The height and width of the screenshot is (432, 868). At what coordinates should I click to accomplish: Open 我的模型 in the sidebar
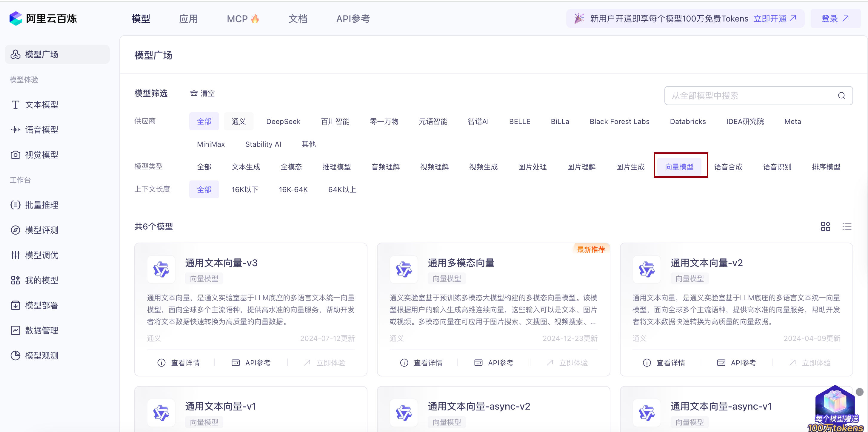click(x=57, y=280)
